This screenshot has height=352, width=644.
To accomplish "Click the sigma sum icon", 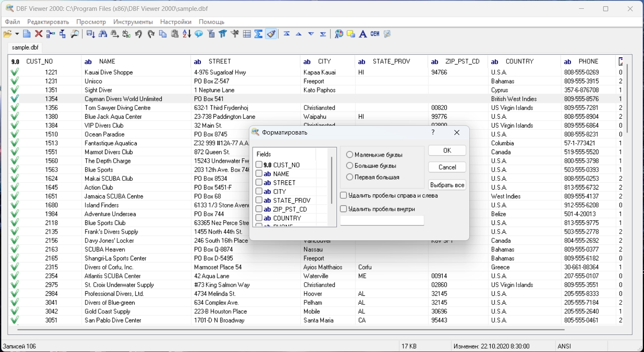I will 258,34.
